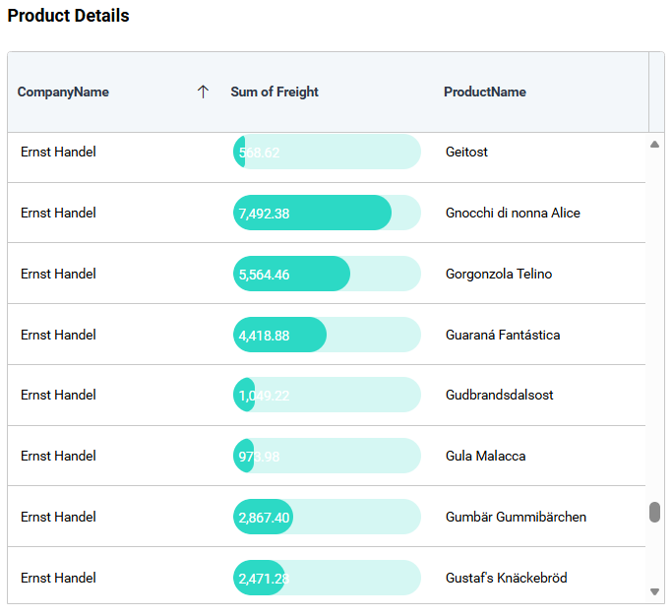Click the vertical scrollbar thumb
This screenshot has height=616, width=672.
click(x=654, y=513)
